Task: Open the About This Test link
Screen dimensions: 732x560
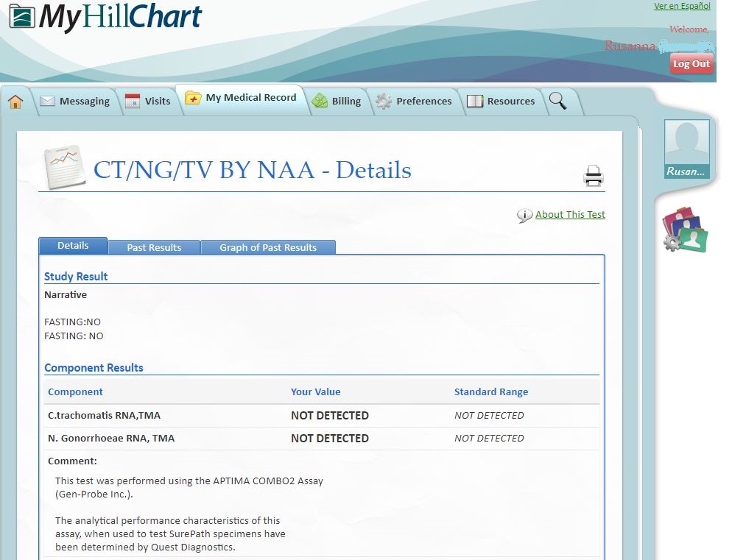Action: pos(570,215)
